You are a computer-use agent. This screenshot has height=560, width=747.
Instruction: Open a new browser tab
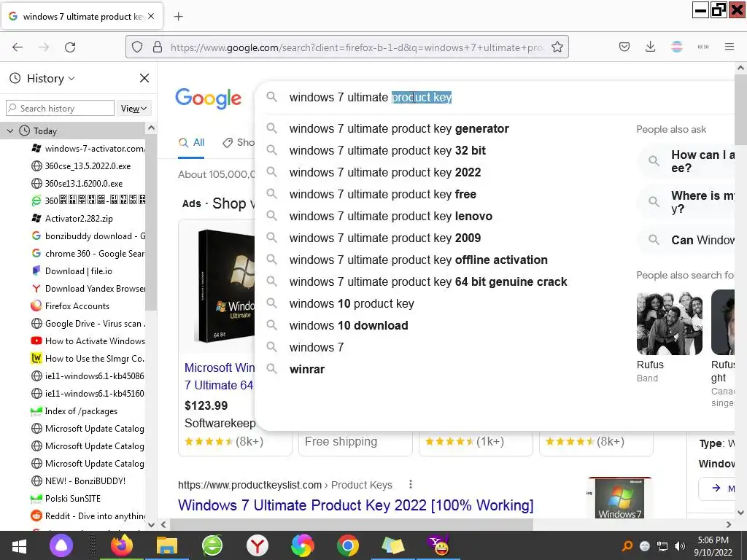[x=178, y=17]
